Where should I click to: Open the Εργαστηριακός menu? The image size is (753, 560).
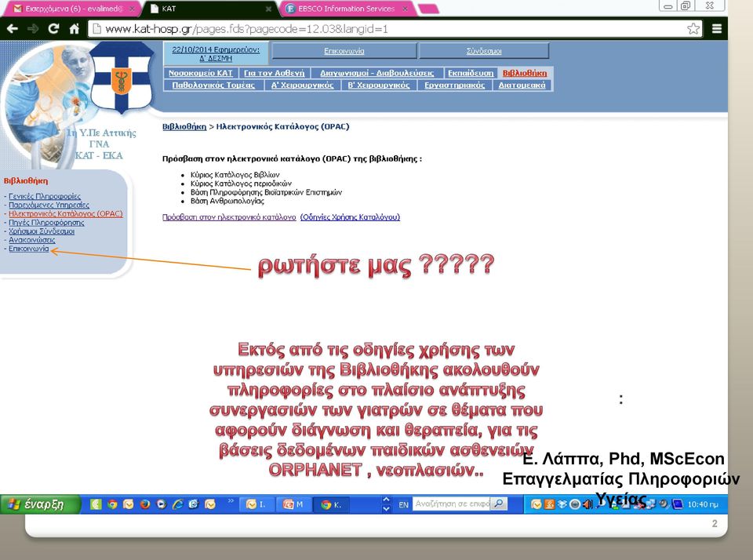point(455,85)
